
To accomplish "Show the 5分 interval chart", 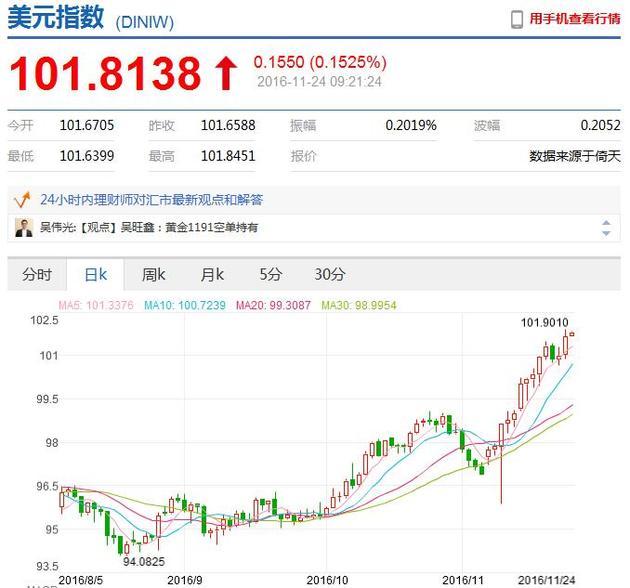I will 270,275.
